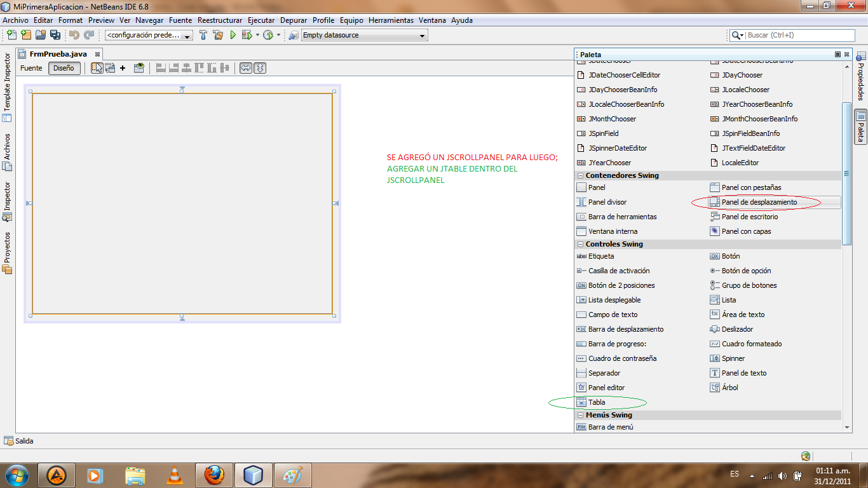Toggle vertical resizability in the designer toolbar
The image size is (868, 488).
click(x=259, y=68)
